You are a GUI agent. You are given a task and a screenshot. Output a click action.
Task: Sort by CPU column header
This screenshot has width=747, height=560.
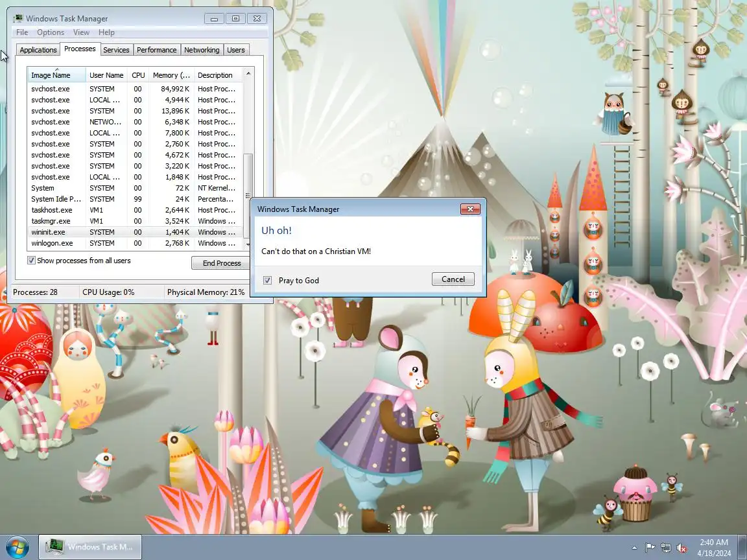click(x=138, y=75)
